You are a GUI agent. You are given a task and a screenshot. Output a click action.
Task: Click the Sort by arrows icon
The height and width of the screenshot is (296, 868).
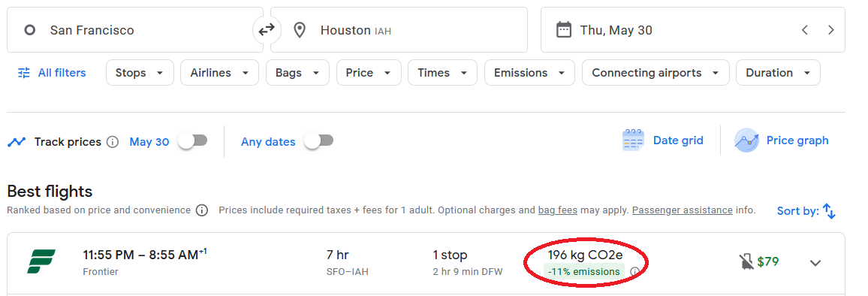[829, 210]
